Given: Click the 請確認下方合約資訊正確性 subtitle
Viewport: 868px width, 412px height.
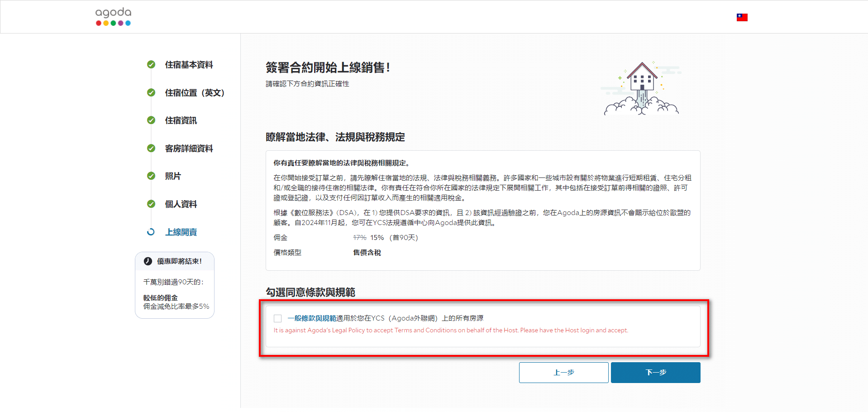Looking at the screenshot, I should click(307, 84).
